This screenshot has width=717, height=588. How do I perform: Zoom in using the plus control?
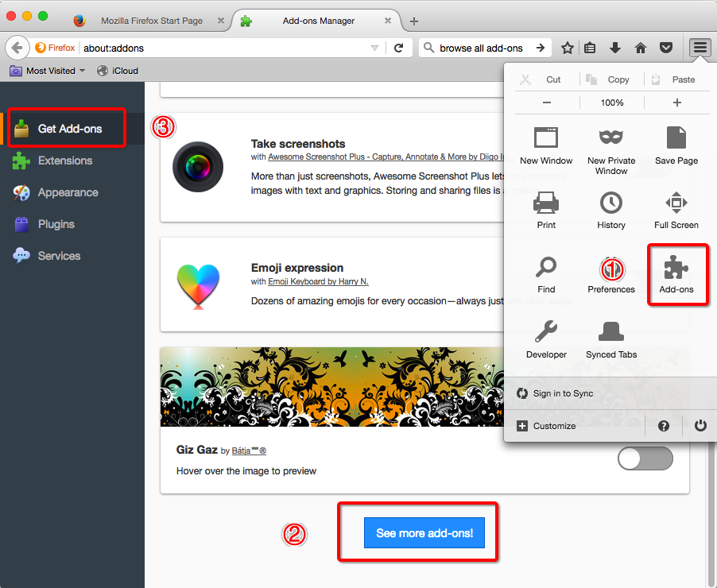click(x=676, y=103)
